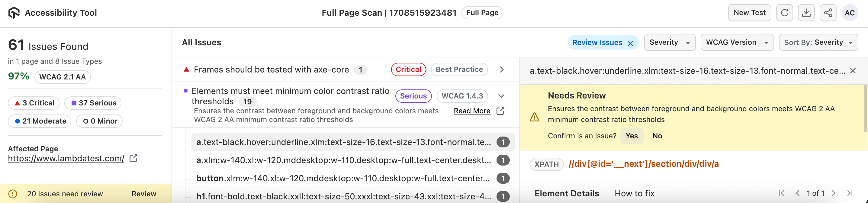Open the AC user avatar
868x203 pixels.
850,13
